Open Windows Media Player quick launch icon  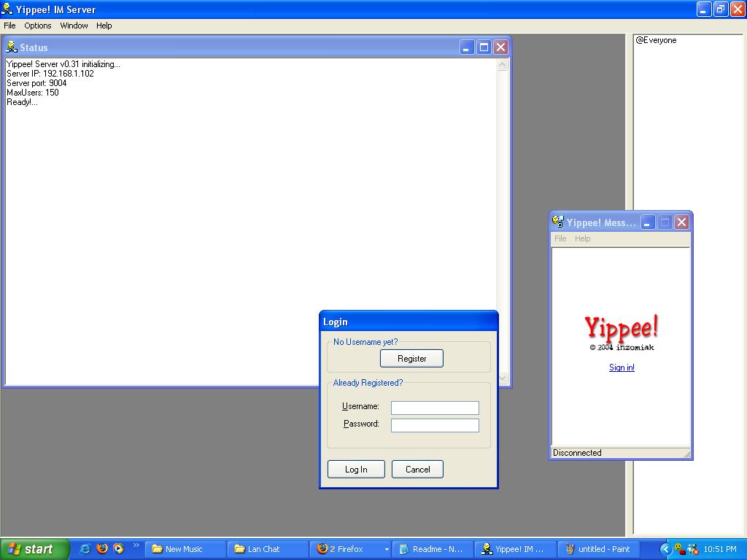point(118,549)
